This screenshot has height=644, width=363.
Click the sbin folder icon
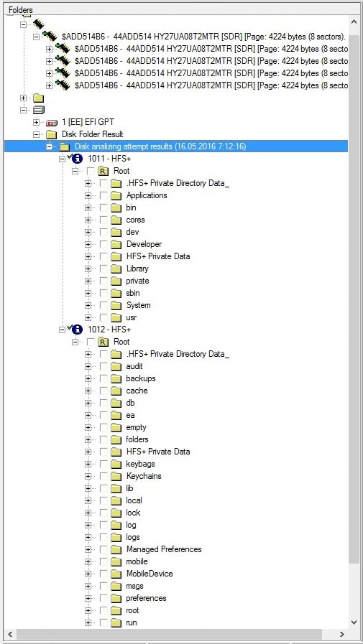[x=116, y=293]
